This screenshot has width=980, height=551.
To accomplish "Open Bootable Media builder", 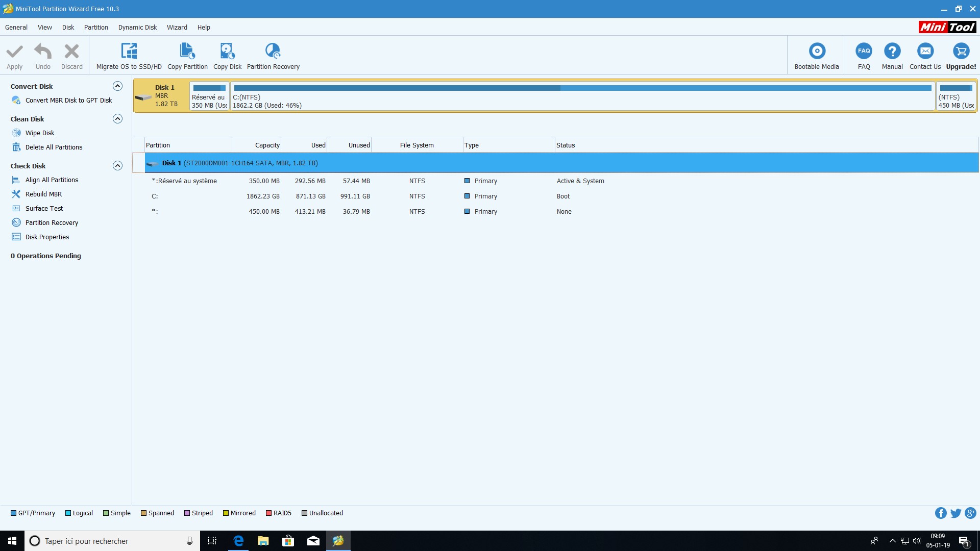I will [x=817, y=51].
